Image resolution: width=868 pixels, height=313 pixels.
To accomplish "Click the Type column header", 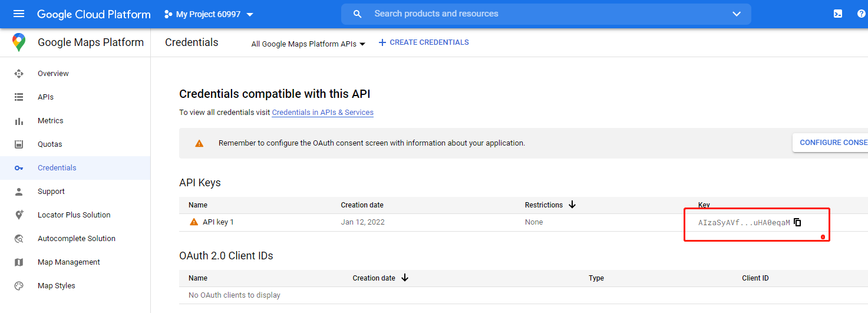I will (596, 278).
